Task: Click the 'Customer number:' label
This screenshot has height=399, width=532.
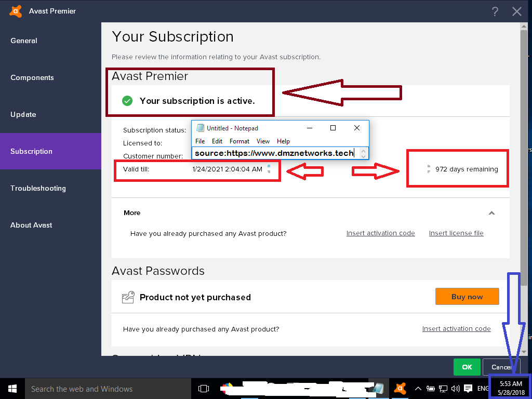Action: 153,156
